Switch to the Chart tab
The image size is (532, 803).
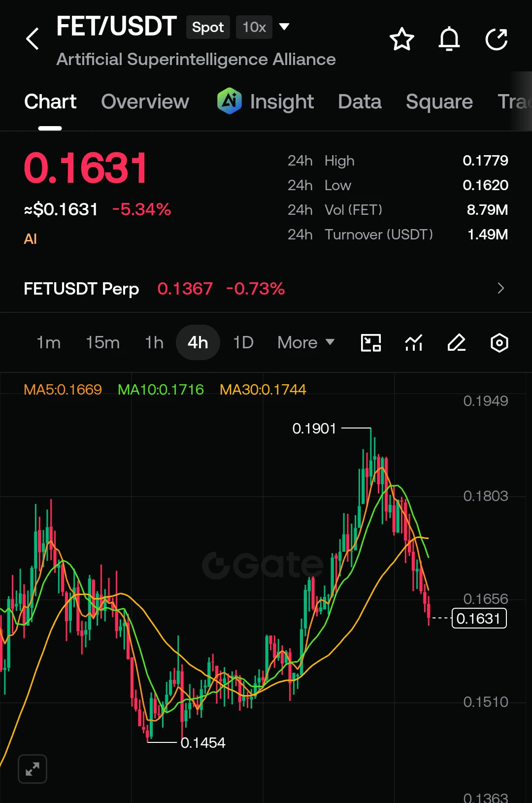pos(50,102)
